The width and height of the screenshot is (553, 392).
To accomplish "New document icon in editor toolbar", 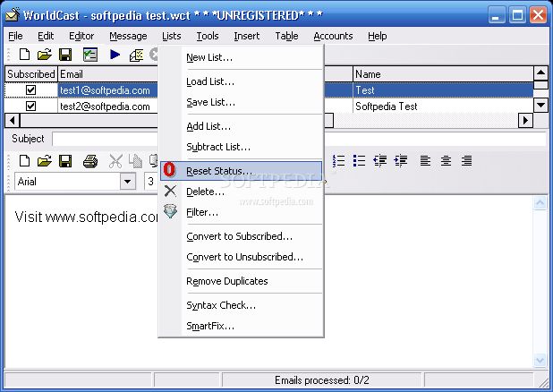I will [24, 161].
